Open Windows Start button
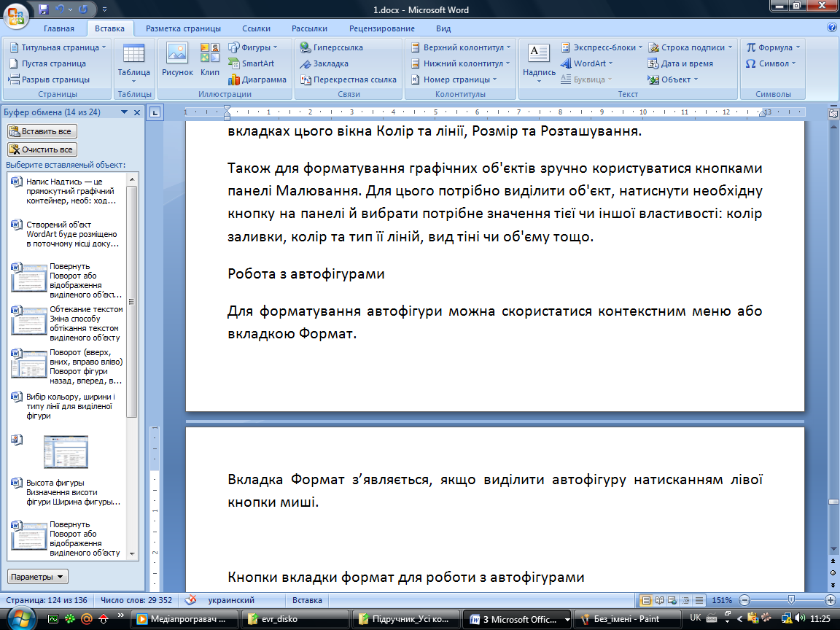Image resolution: width=840 pixels, height=630 pixels. pyautogui.click(x=20, y=618)
